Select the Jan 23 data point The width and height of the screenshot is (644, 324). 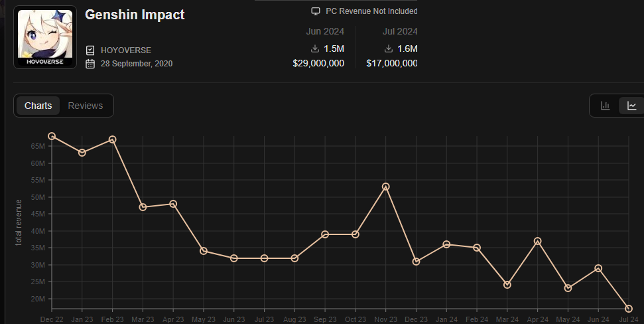pos(82,153)
